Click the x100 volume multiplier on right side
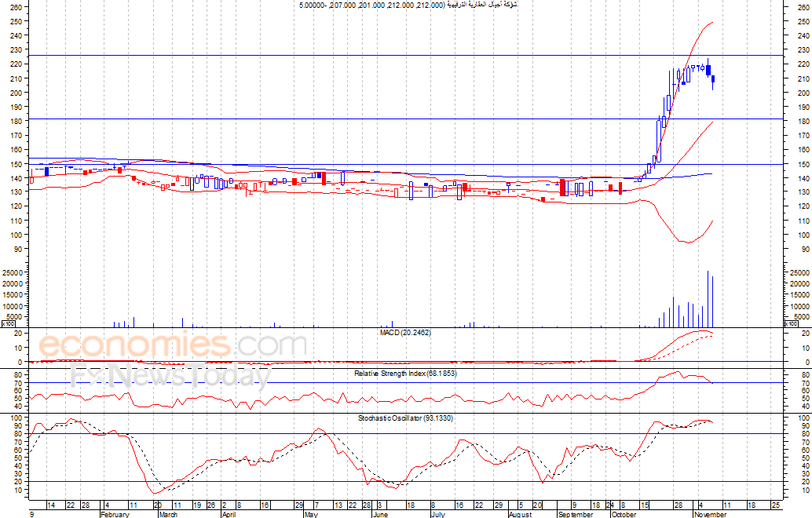The image size is (812, 518). (792, 324)
